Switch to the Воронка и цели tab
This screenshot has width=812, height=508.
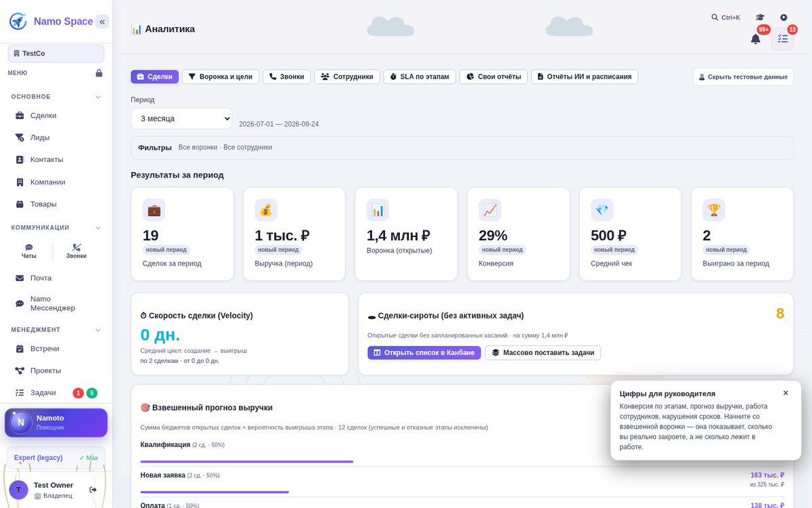pyautogui.click(x=221, y=77)
